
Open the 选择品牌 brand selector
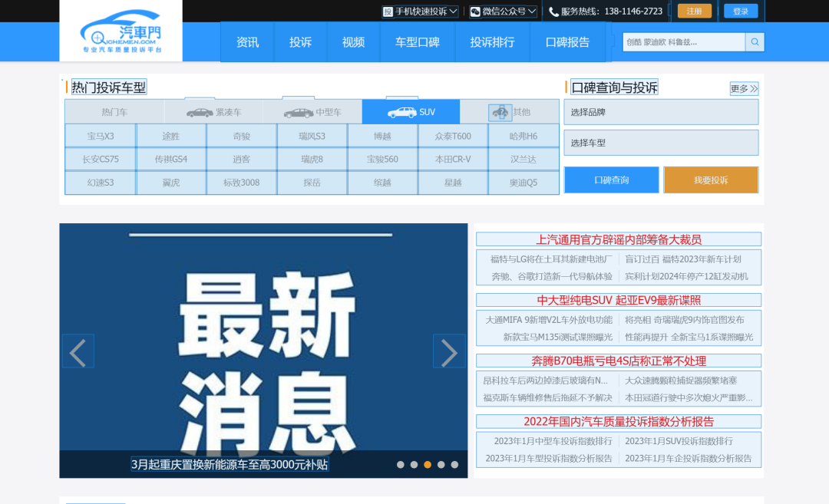[661, 112]
